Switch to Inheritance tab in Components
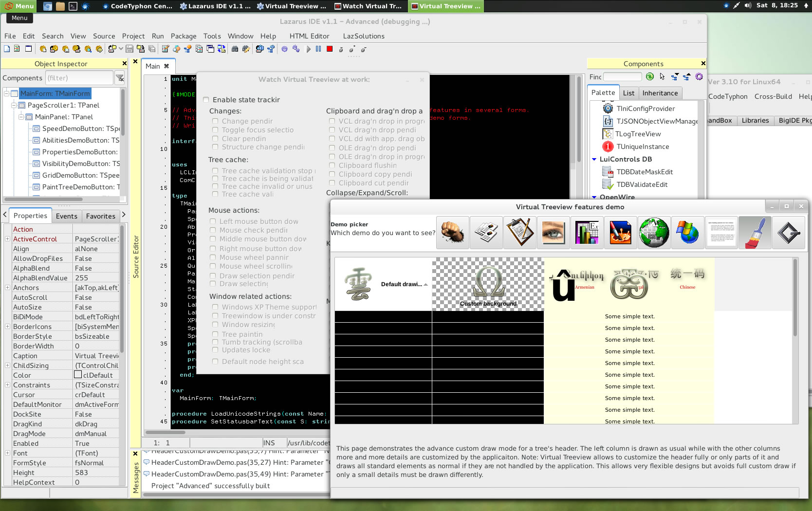 660,93
